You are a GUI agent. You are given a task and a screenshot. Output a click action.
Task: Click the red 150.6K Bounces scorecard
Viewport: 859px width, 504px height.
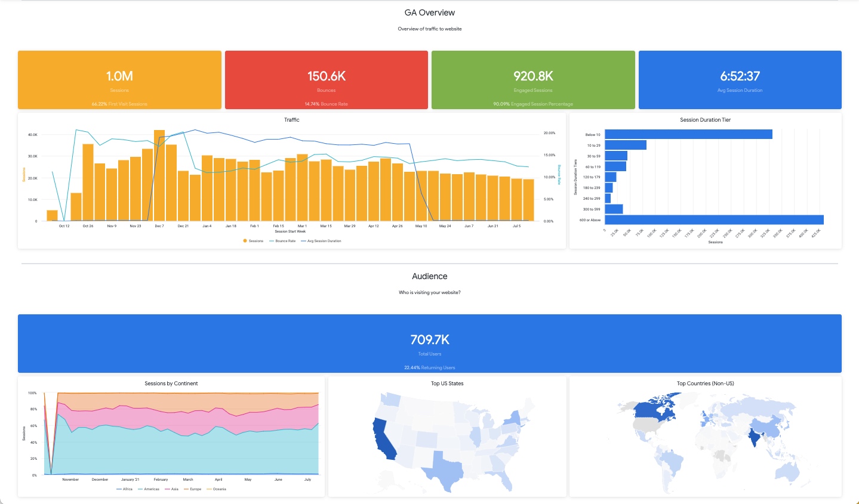(327, 80)
